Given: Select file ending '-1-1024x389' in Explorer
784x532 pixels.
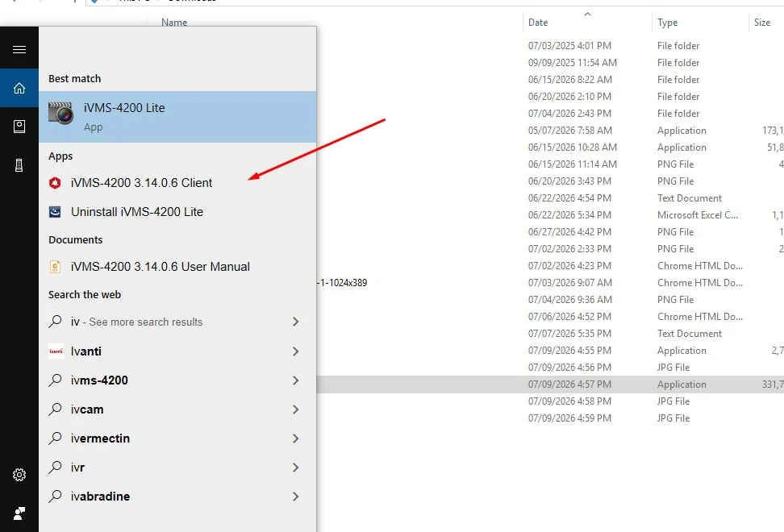Looking at the screenshot, I should [x=343, y=283].
